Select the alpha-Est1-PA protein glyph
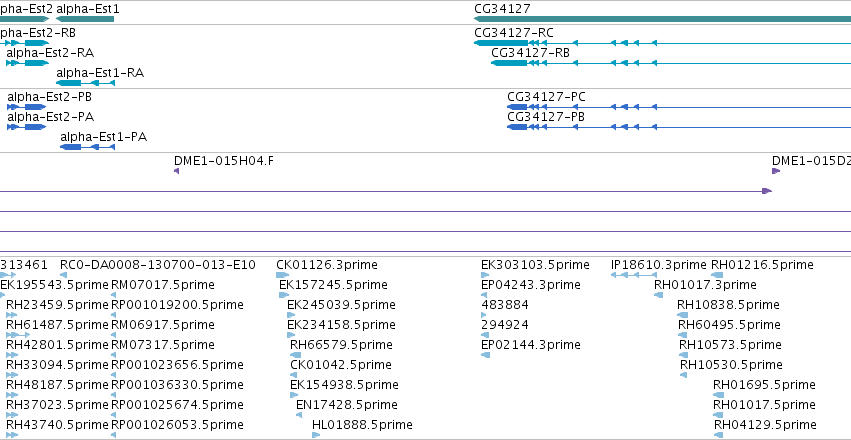Viewport: 851px width, 440px height. tap(87, 147)
